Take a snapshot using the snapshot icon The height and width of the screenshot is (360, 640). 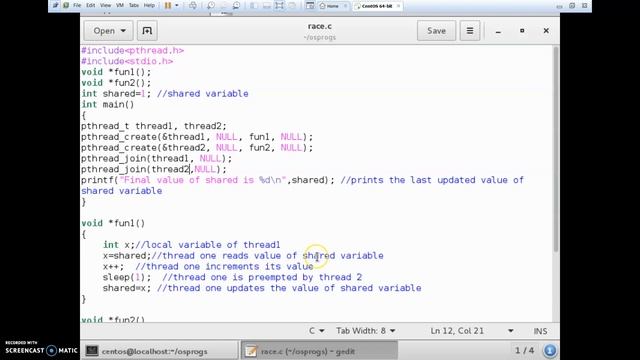click(x=211, y=6)
